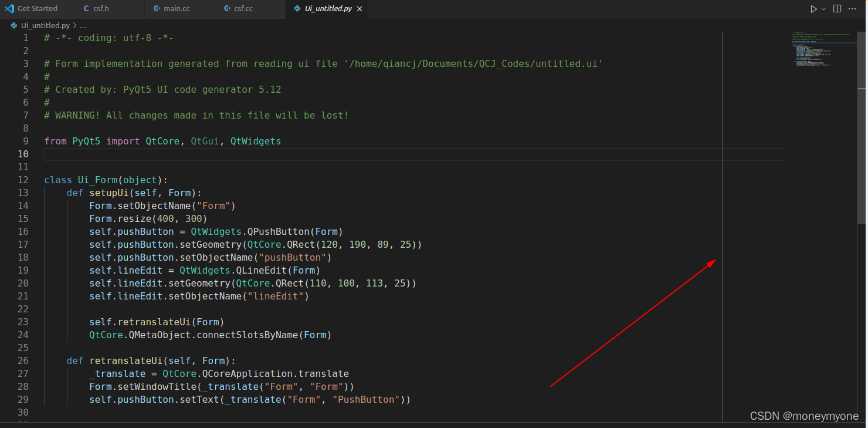Click 'QtGui' in the import statement
The width and height of the screenshot is (868, 428).
point(205,141)
